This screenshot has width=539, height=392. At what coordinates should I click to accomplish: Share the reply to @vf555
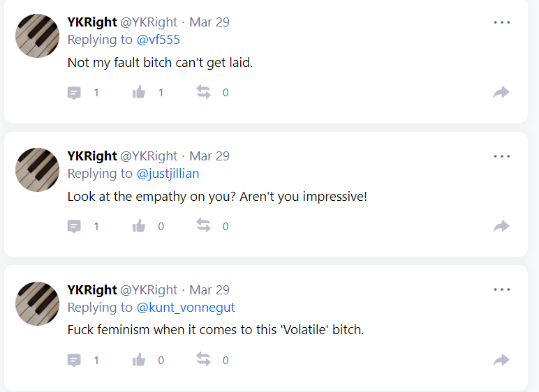[x=501, y=92]
